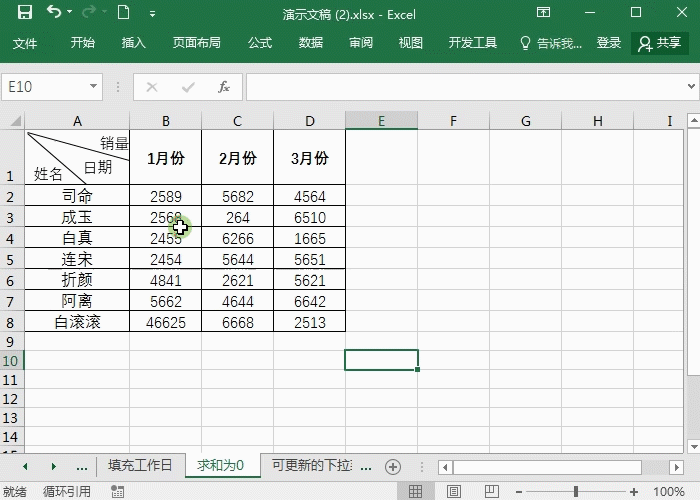Click the 3月份 header cell
700x500 pixels.
pyautogui.click(x=309, y=157)
